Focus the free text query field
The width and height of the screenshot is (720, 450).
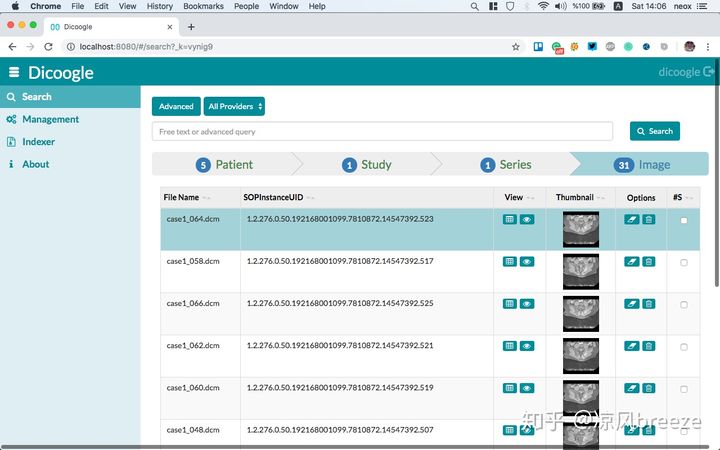coord(382,132)
